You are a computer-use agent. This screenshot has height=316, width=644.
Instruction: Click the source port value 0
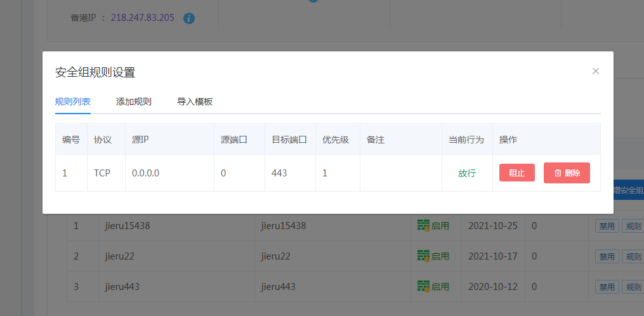coord(223,173)
